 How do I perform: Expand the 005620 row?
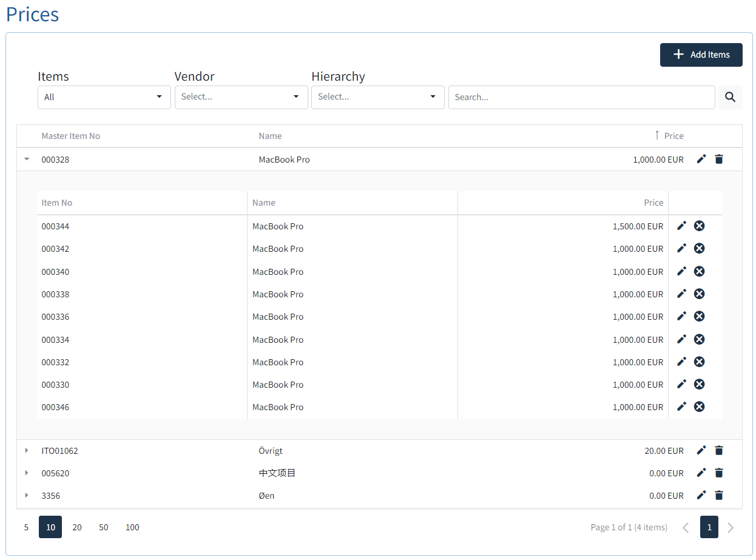coord(27,473)
